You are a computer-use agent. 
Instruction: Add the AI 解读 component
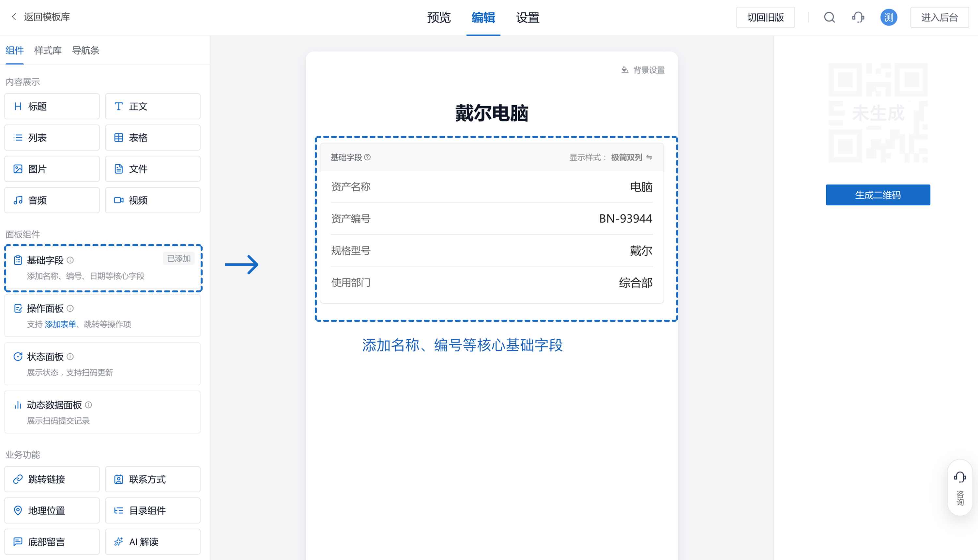click(x=153, y=542)
